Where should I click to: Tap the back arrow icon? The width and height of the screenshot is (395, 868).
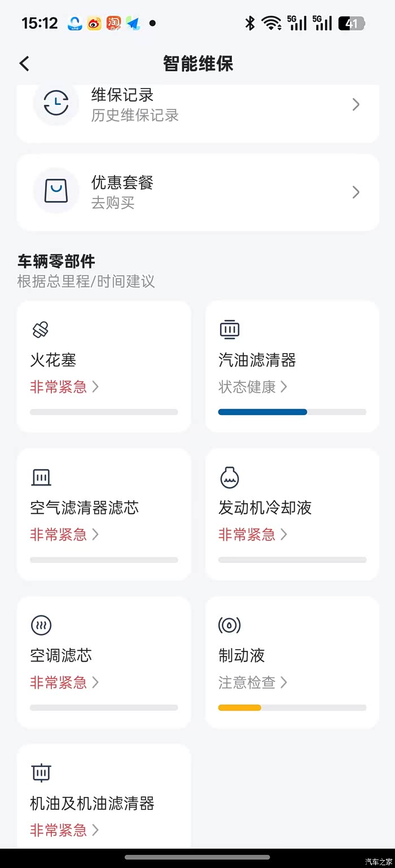click(24, 64)
